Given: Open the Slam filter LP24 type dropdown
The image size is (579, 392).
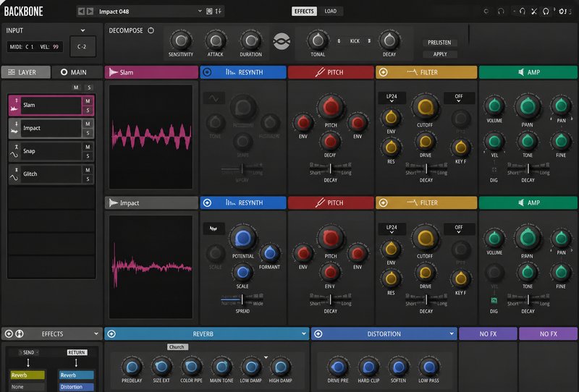Looking at the screenshot, I should point(392,98).
